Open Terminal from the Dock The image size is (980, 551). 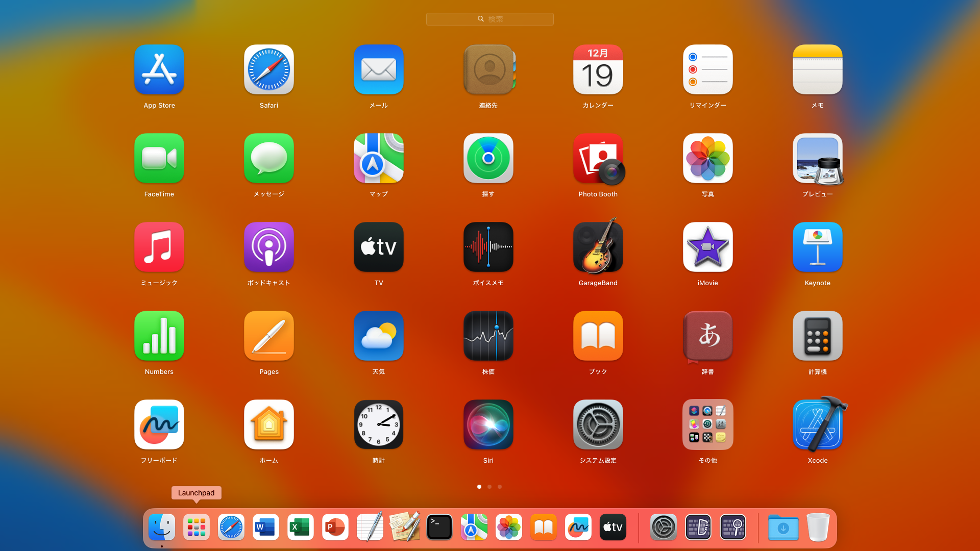tap(439, 527)
